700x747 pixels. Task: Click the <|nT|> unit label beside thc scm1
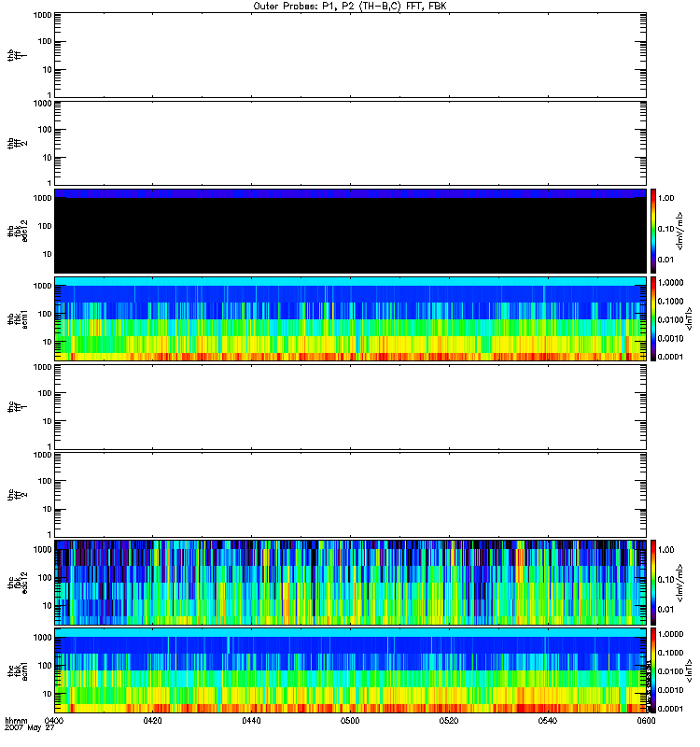689,670
